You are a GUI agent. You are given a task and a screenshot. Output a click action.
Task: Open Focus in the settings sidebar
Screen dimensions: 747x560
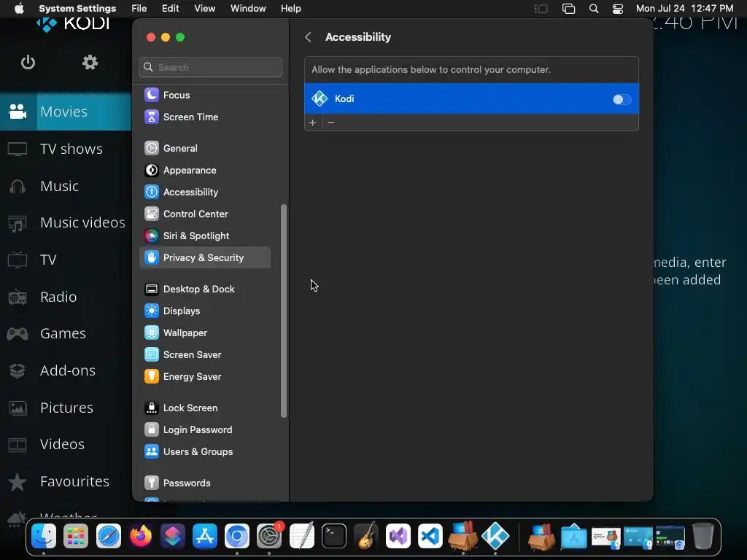[x=205, y=95]
